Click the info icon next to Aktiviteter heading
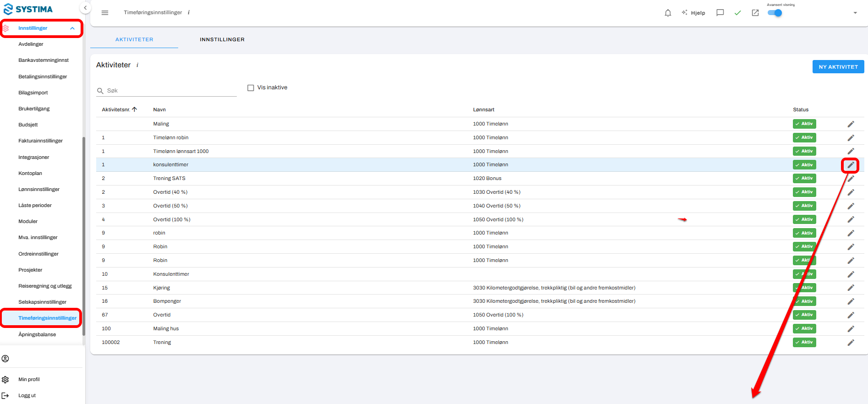The height and width of the screenshot is (404, 868). point(137,65)
